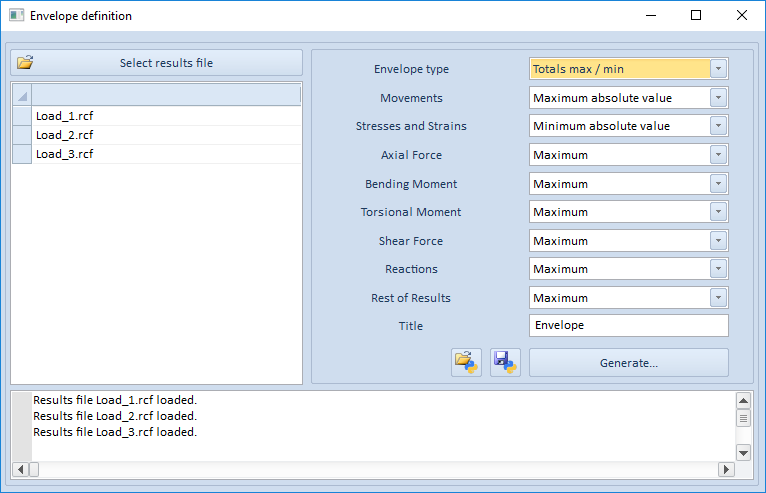This screenshot has width=766, height=493.
Task: Click the Select results file button
Action: pos(157,63)
